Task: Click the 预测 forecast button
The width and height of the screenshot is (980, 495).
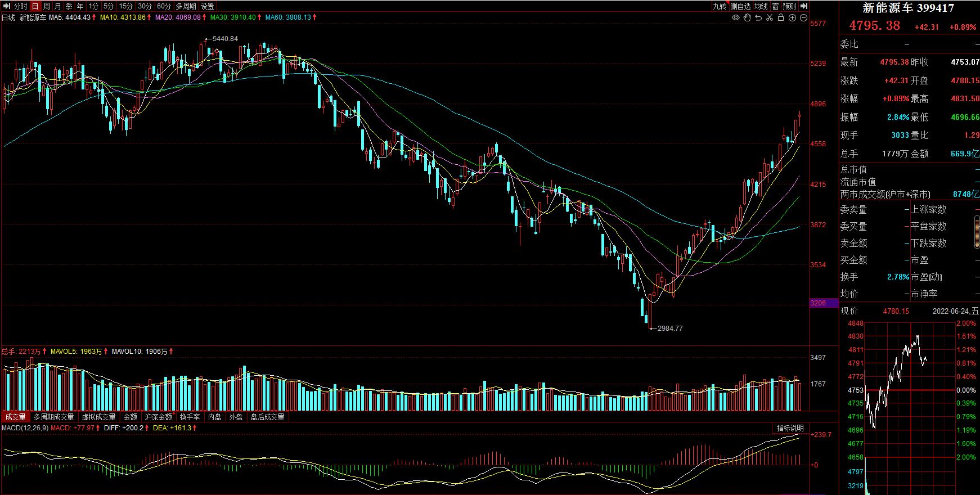Action: [x=789, y=6]
